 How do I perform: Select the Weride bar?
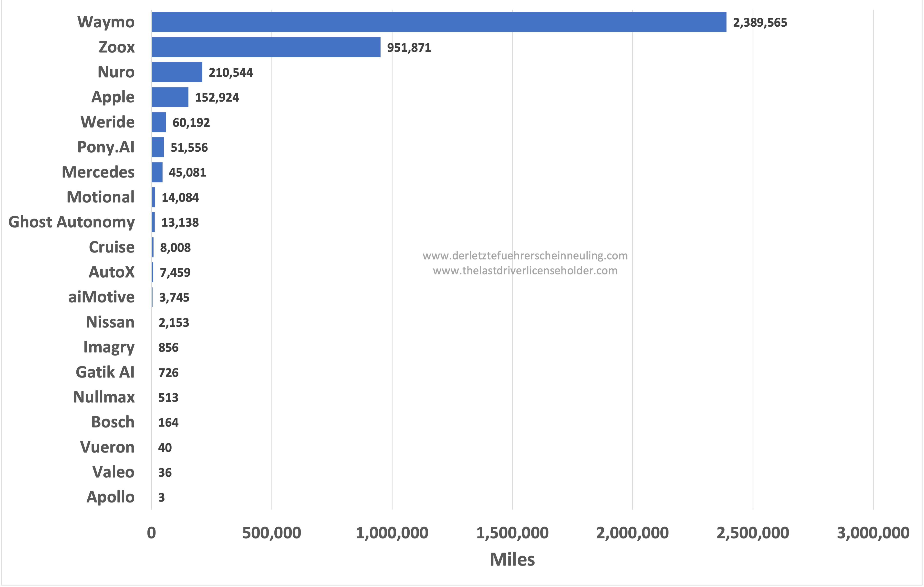[159, 122]
